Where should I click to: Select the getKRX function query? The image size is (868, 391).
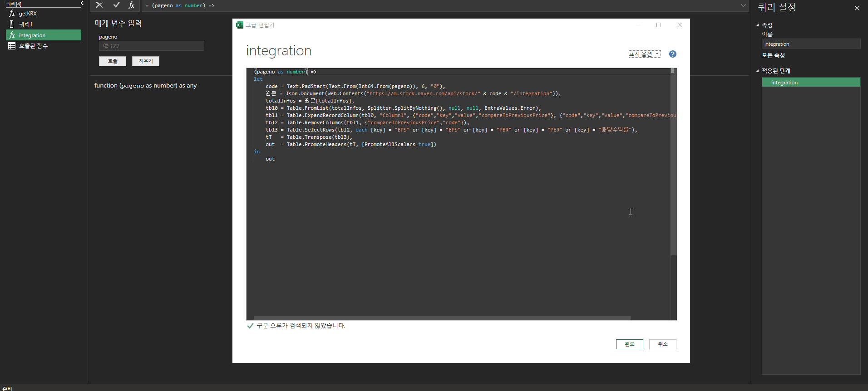click(x=28, y=14)
